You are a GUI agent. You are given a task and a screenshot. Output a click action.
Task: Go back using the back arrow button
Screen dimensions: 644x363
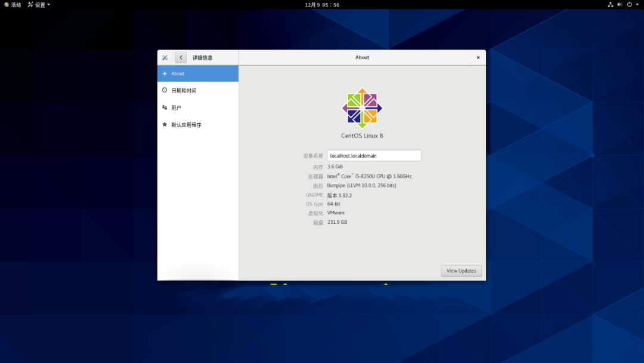pos(181,57)
